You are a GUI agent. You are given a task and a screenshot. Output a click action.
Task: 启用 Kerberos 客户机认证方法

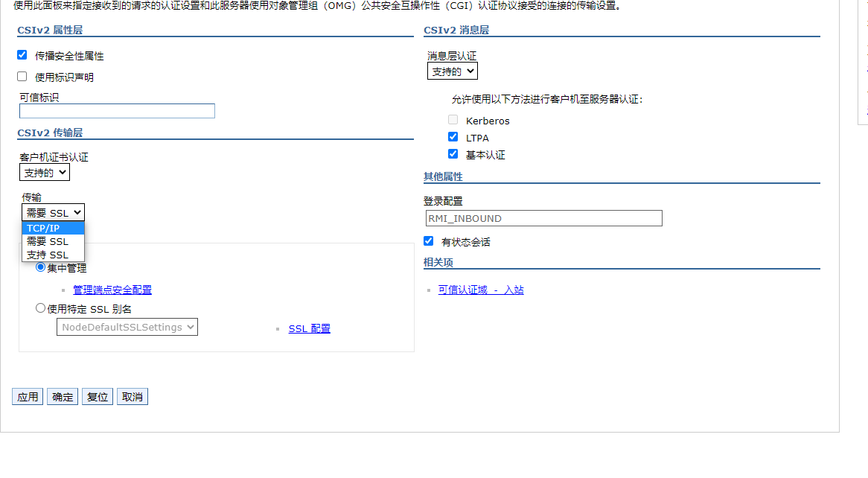[x=453, y=120]
